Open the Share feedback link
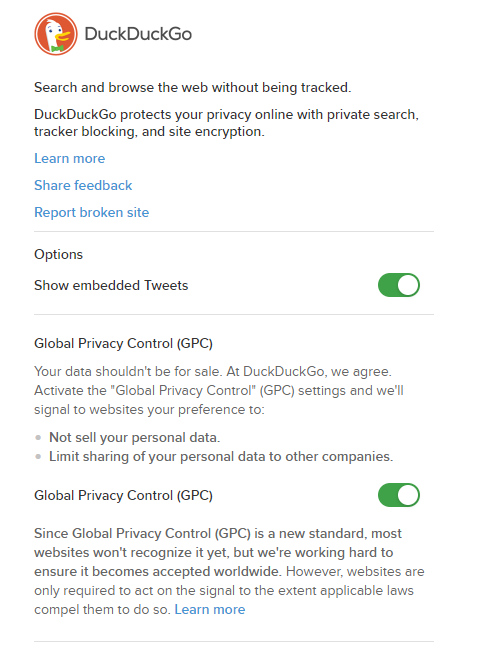The width and height of the screenshot is (485, 649). pos(83,185)
